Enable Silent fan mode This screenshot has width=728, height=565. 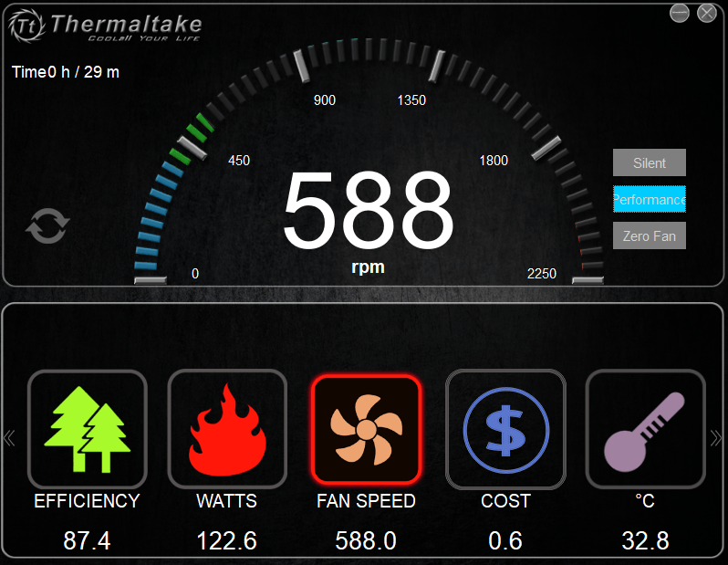pyautogui.click(x=649, y=162)
